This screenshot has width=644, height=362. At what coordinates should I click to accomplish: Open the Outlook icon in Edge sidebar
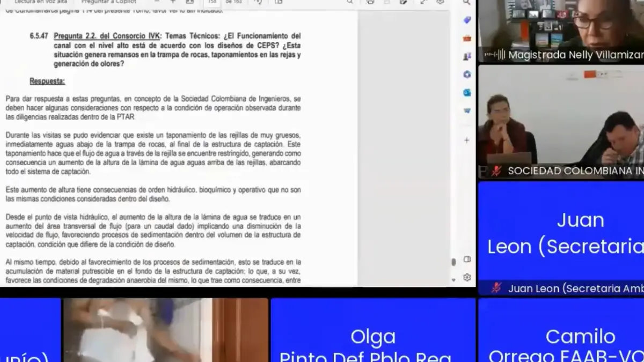tap(467, 92)
